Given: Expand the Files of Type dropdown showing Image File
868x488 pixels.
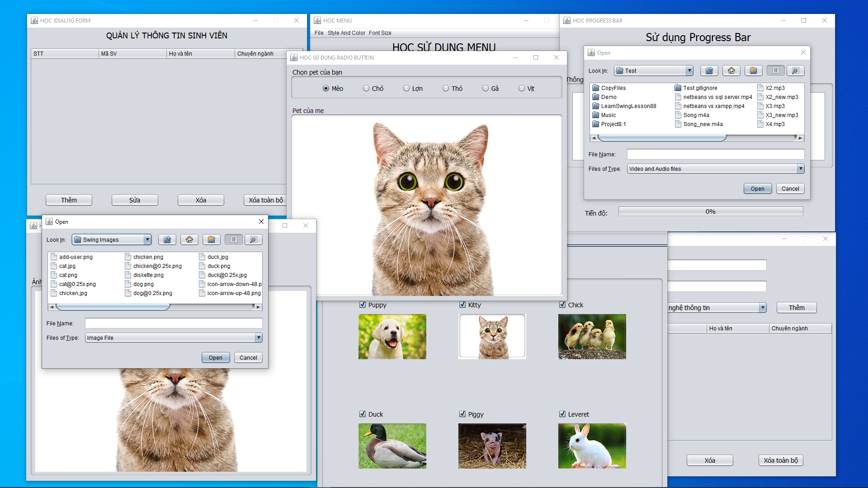Looking at the screenshot, I should click(x=259, y=338).
